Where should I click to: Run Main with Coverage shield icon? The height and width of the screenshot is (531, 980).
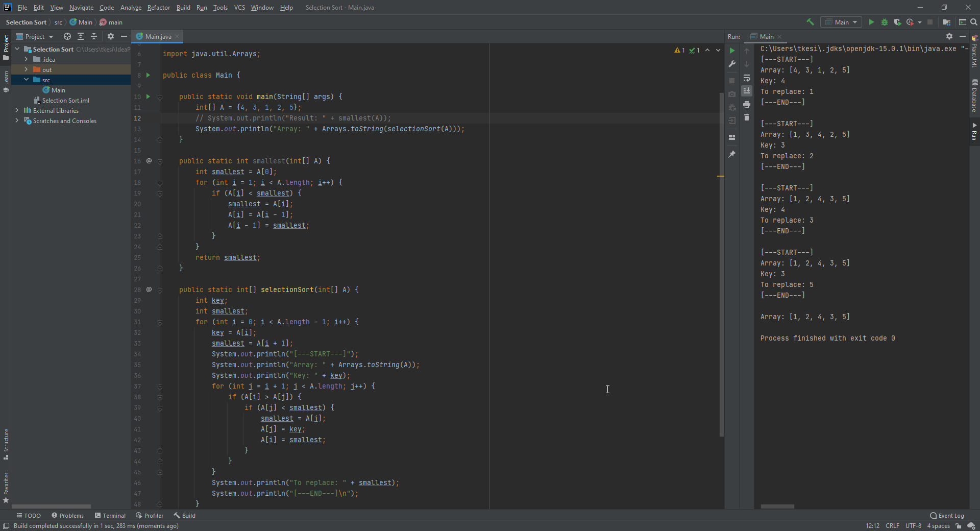[897, 22]
